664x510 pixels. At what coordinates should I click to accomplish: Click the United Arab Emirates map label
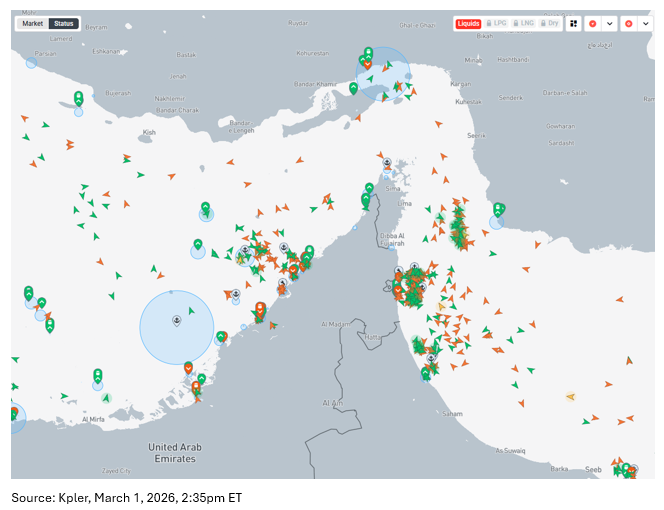[x=175, y=453]
